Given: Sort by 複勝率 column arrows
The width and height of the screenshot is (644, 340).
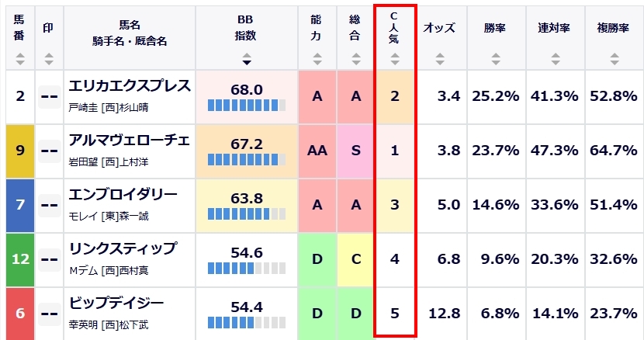Looking at the screenshot, I should point(615,59).
